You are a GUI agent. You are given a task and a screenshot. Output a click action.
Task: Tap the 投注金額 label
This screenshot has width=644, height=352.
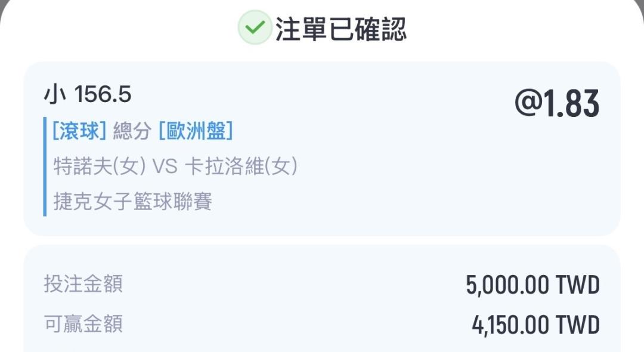click(83, 283)
